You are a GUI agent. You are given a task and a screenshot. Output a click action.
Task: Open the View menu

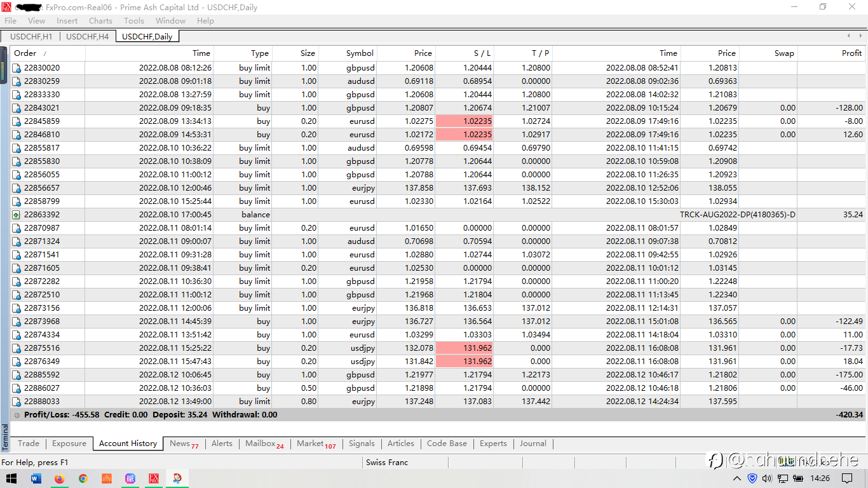point(37,20)
